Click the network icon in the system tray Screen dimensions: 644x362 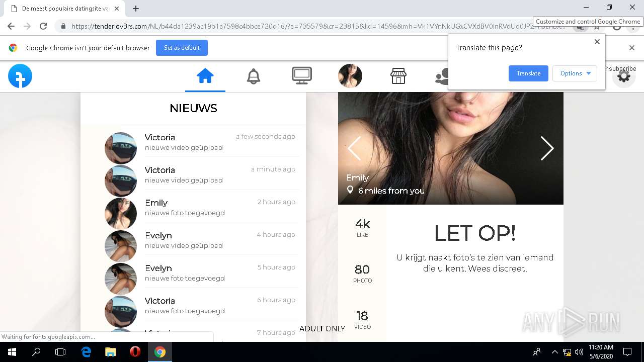tap(567, 352)
